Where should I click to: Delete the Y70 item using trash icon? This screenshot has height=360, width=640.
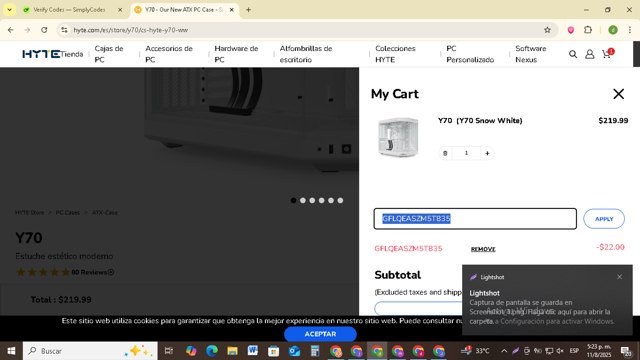point(445,153)
